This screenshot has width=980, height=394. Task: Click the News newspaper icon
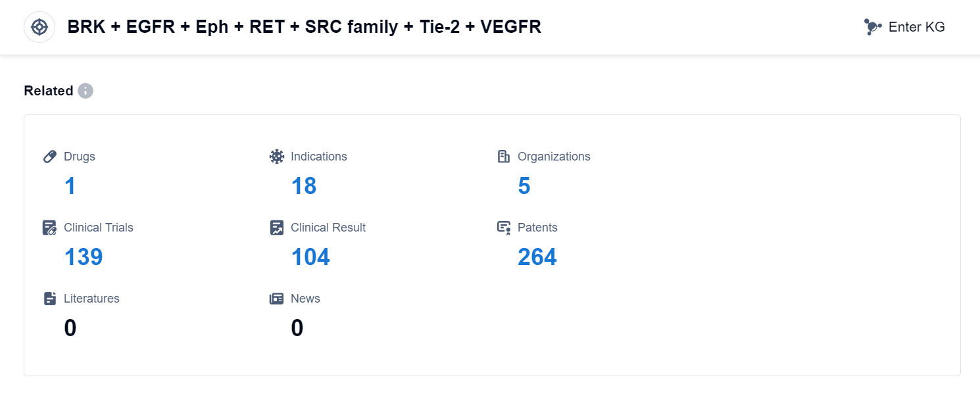point(277,299)
